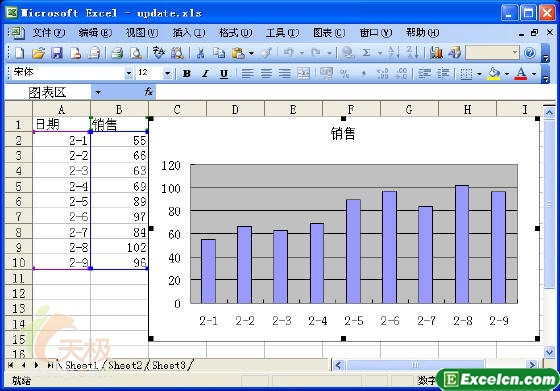560x391 pixels.
Task: Click the Merge and Center icon
Action: pos(303,74)
